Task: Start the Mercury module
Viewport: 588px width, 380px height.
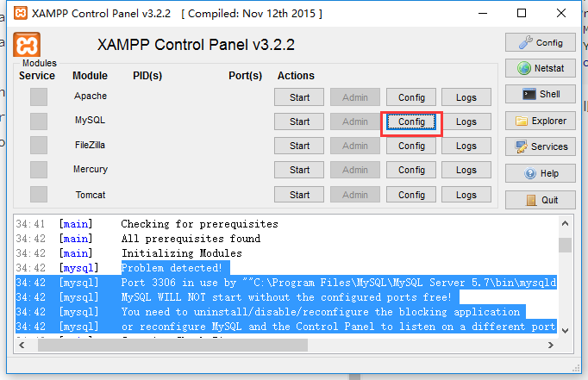Action: point(299,170)
